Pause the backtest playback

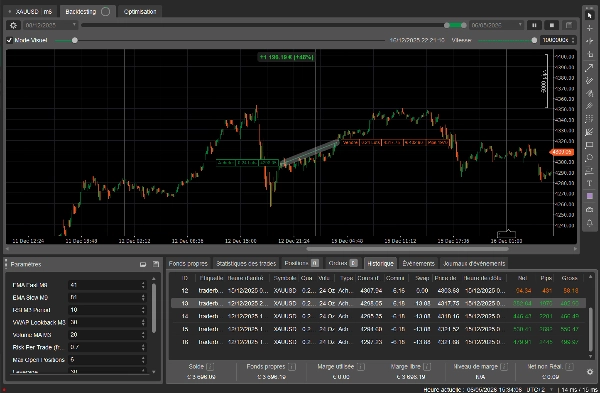(534, 25)
